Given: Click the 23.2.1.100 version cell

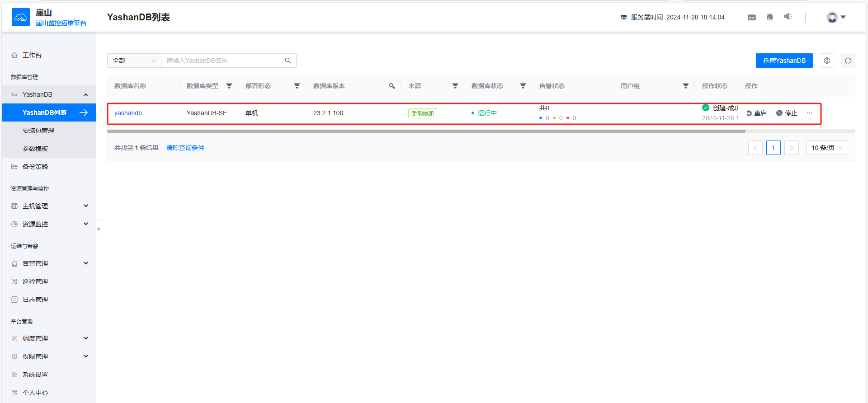Looking at the screenshot, I should click(328, 113).
